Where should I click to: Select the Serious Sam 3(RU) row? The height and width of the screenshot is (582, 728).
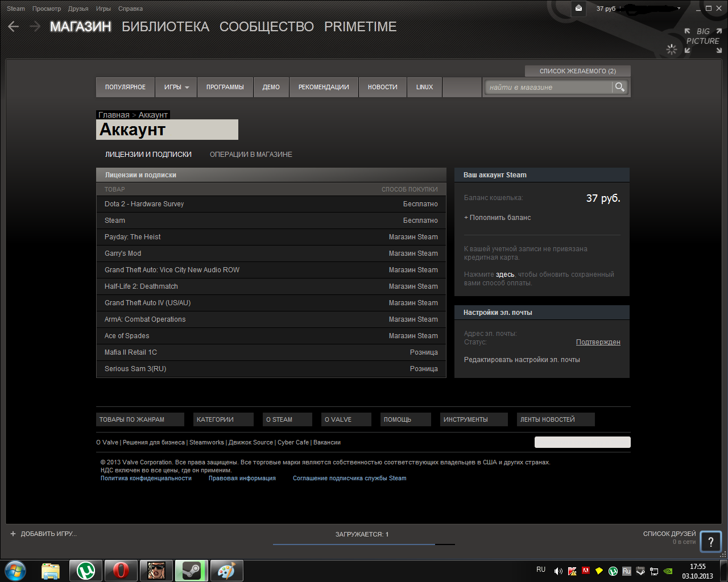coord(271,369)
